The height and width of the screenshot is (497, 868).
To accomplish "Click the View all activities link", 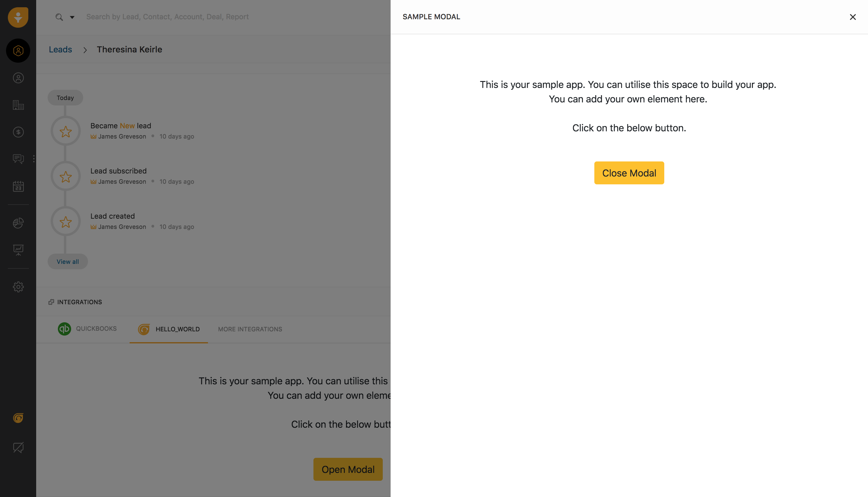I will click(x=68, y=261).
